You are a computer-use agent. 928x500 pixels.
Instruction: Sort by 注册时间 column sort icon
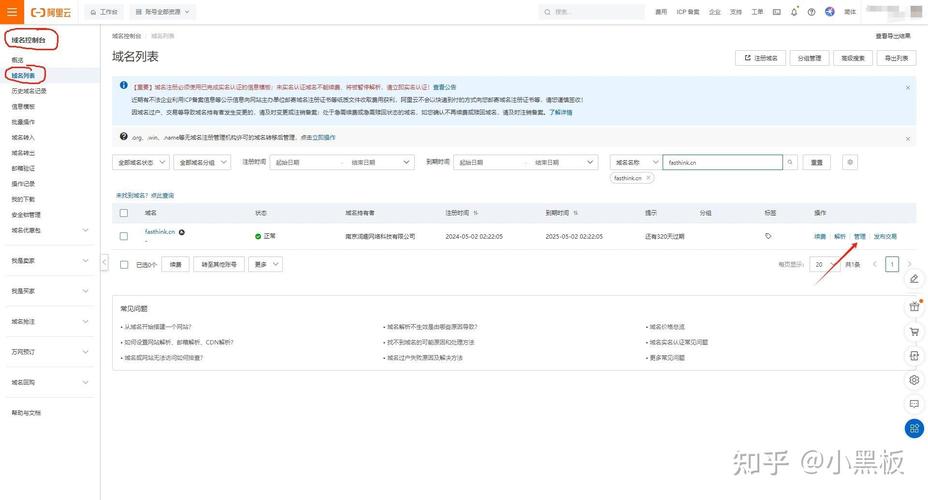point(476,213)
